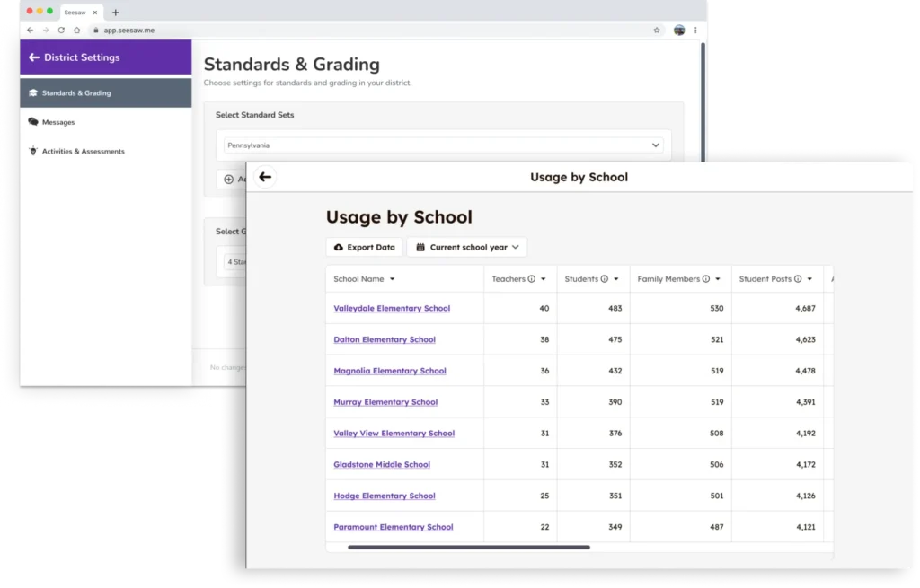Click the vertical scrollbar of the browser window
920x588 pixels.
703,102
